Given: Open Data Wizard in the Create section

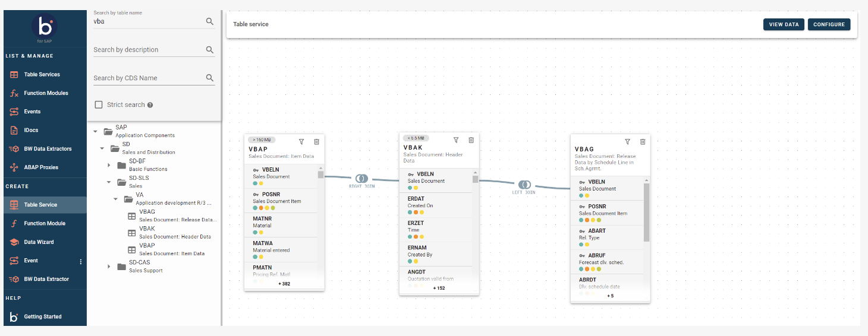Looking at the screenshot, I should pyautogui.click(x=39, y=242).
